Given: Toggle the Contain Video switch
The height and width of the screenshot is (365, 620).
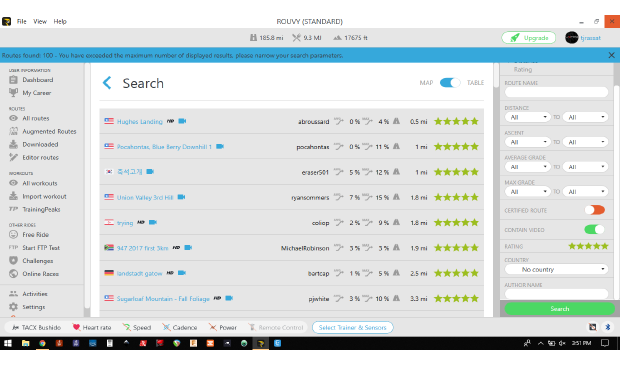Looking at the screenshot, I should pos(595,229).
